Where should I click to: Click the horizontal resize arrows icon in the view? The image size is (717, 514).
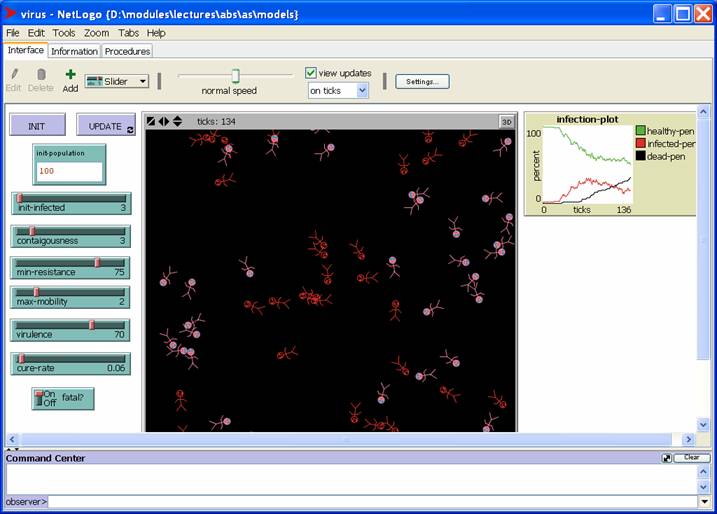164,121
